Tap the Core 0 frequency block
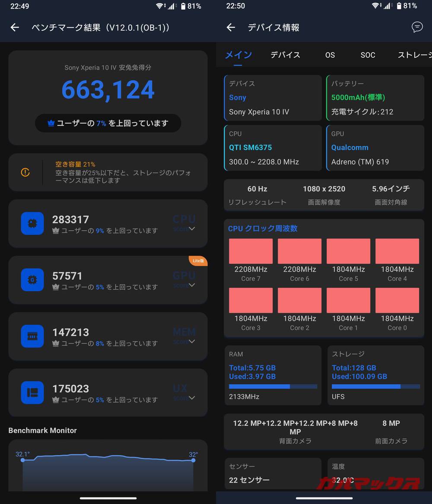The height and width of the screenshot is (504, 432). click(x=397, y=300)
